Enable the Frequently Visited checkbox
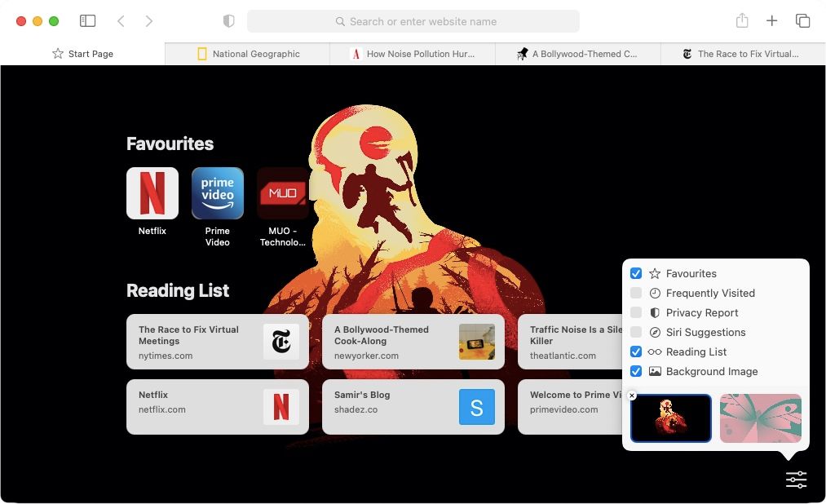Viewport: 826px width, 504px height. coord(636,293)
